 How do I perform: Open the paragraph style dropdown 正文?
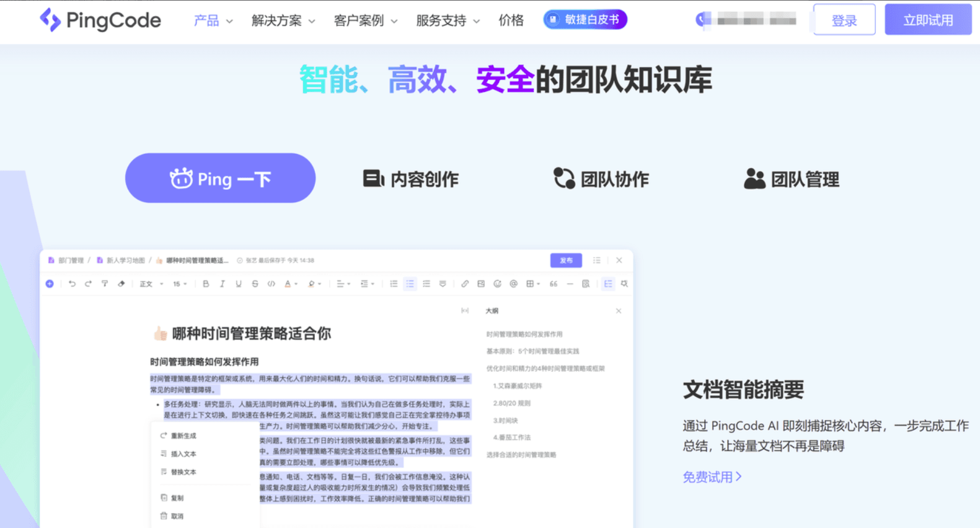pos(151,284)
